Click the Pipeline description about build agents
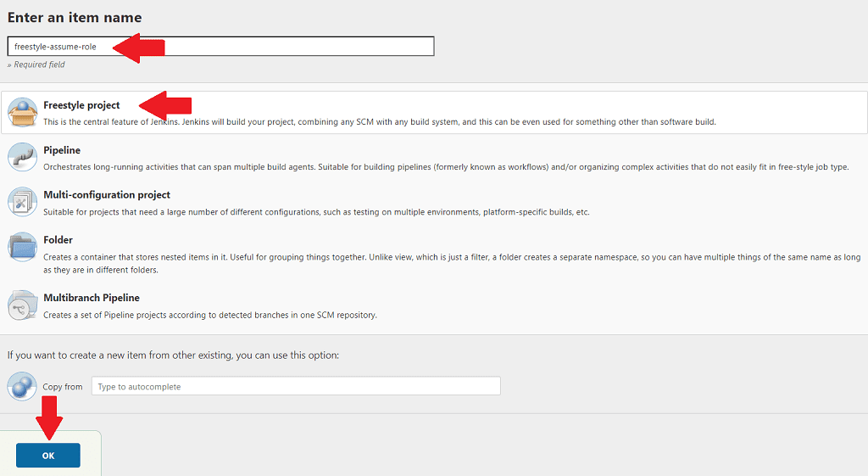Screen dimensions: 868x476 [445, 167]
